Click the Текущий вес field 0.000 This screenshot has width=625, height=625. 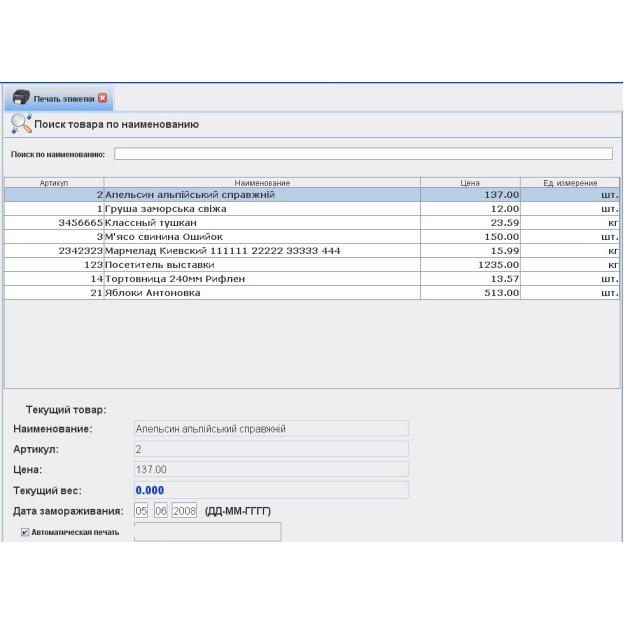pyautogui.click(x=271, y=490)
